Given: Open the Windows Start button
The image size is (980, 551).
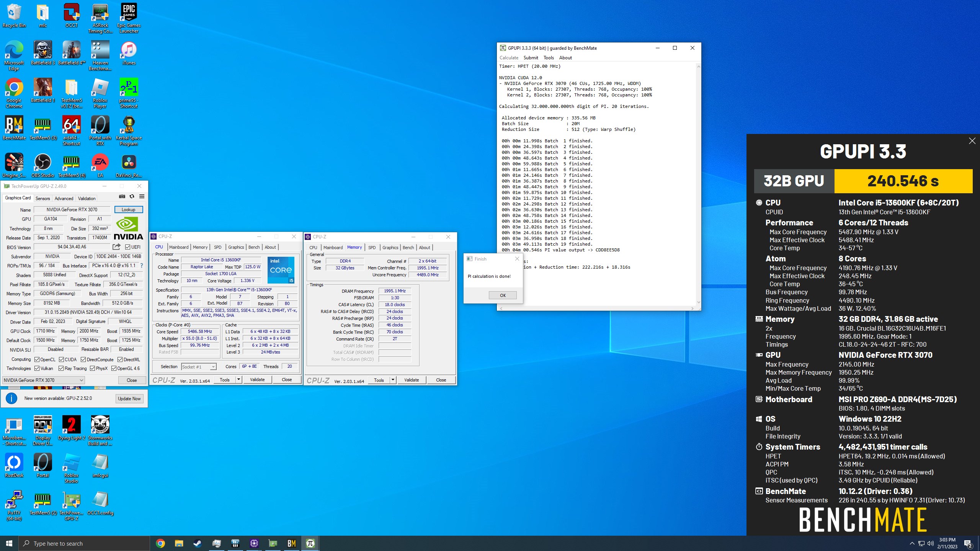Looking at the screenshot, I should point(9,543).
